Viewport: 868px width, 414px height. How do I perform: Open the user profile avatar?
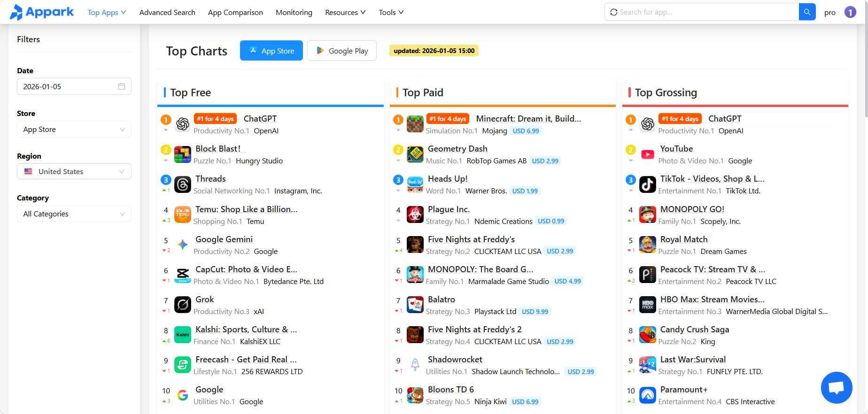point(850,12)
